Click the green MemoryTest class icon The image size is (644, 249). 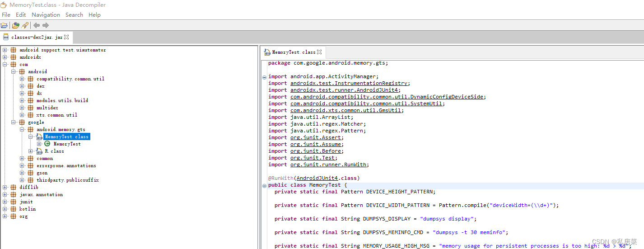click(47, 144)
